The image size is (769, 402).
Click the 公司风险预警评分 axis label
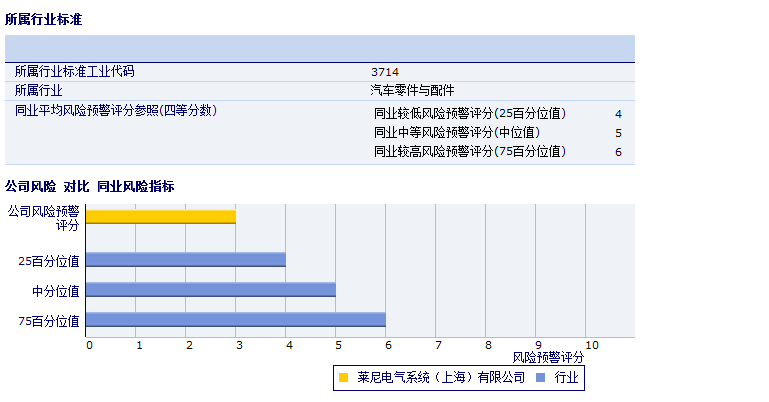pyautogui.click(x=43, y=218)
